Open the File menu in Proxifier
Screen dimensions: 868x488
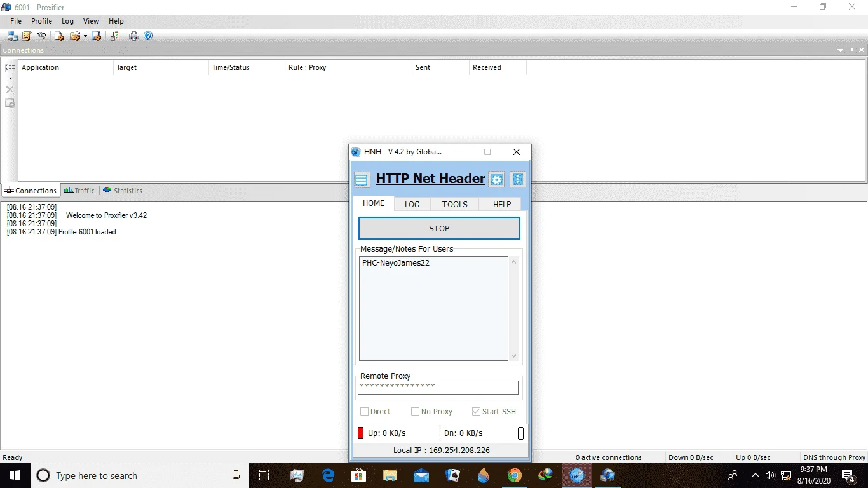[x=16, y=21]
